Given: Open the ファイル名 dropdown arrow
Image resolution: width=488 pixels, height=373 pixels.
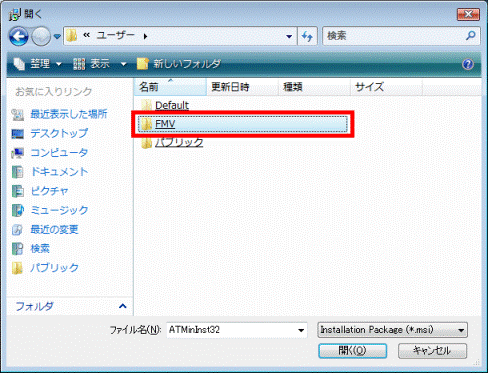Looking at the screenshot, I should [301, 330].
